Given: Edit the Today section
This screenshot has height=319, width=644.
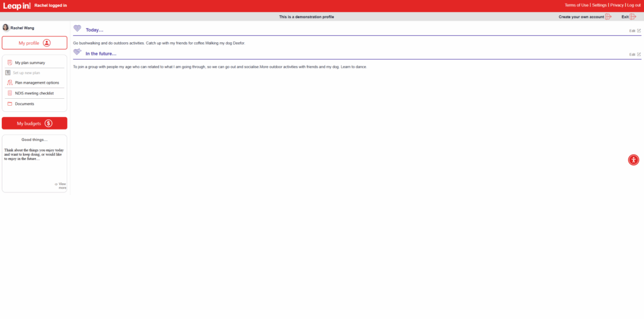Looking at the screenshot, I should point(635,31).
